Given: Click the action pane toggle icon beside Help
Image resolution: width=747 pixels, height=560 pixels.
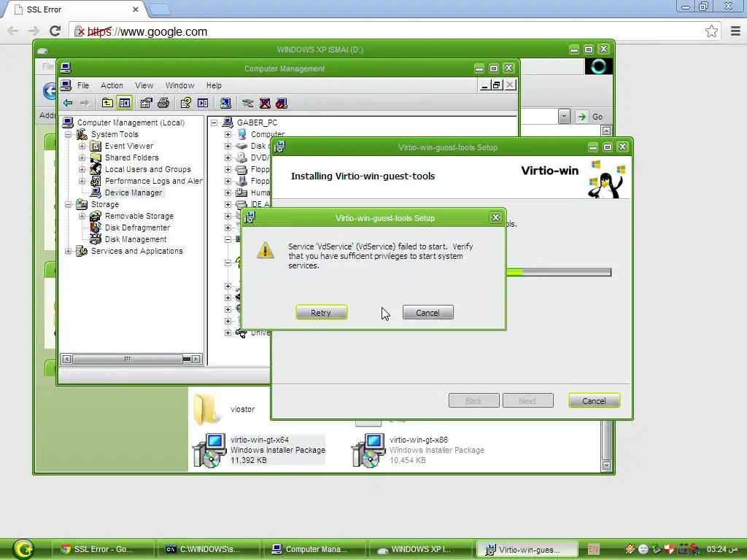Looking at the screenshot, I should pos(203,103).
